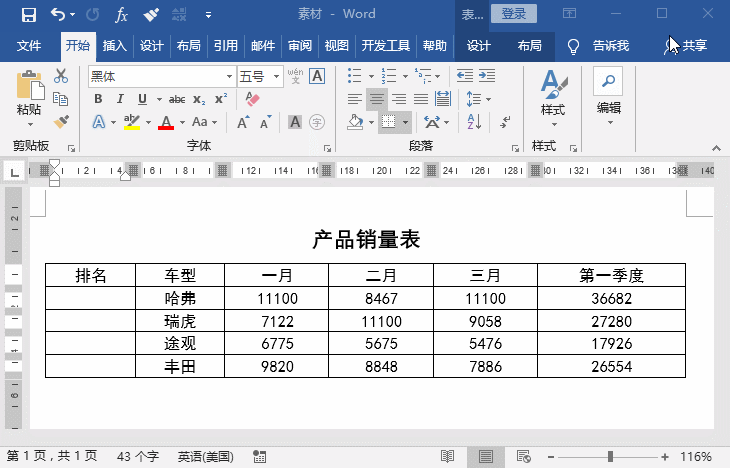730x468 pixels.
Task: Click the Save icon in title bar
Action: pos(28,15)
